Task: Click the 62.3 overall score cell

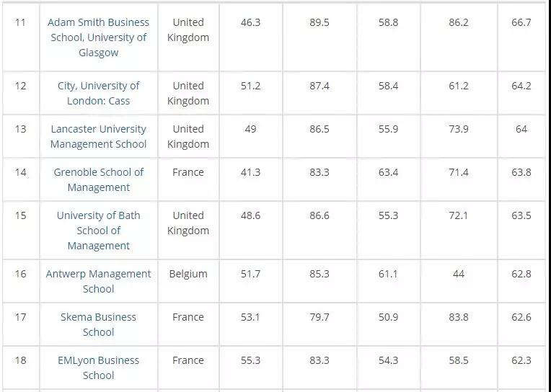Action: tap(521, 360)
